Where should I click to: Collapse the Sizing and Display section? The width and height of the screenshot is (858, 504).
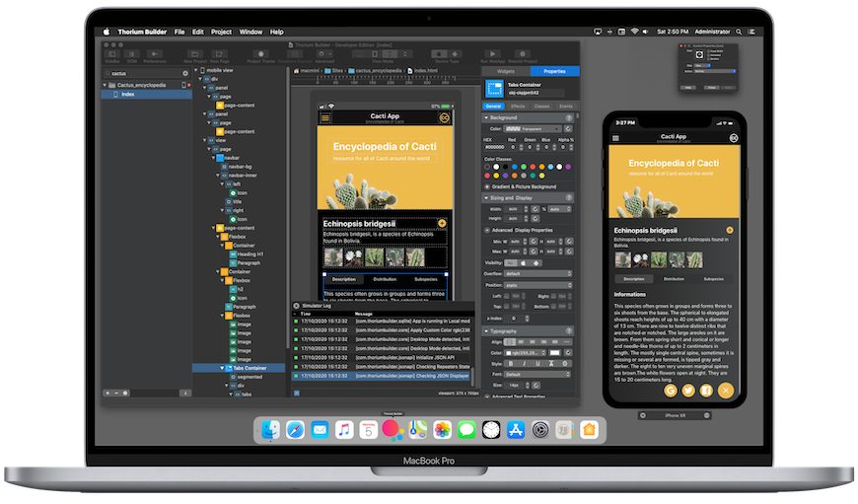(486, 198)
